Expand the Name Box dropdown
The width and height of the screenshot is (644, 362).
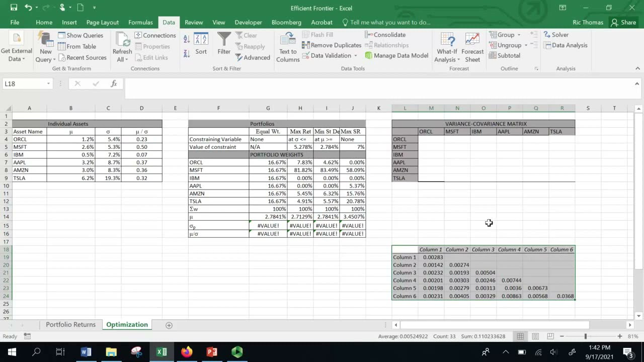[x=48, y=83]
